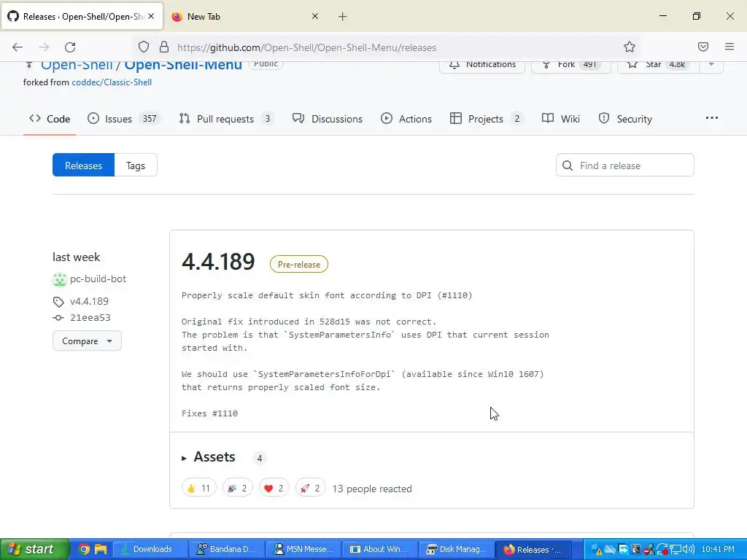This screenshot has width=747, height=560.
Task: Click the taskbar clock 10:41 PM
Action: 718,549
